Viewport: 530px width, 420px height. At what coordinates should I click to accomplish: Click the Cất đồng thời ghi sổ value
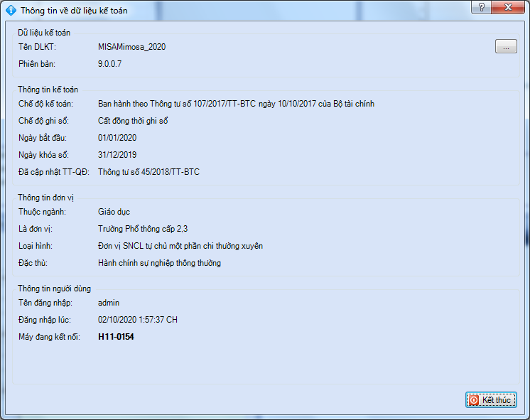(133, 121)
